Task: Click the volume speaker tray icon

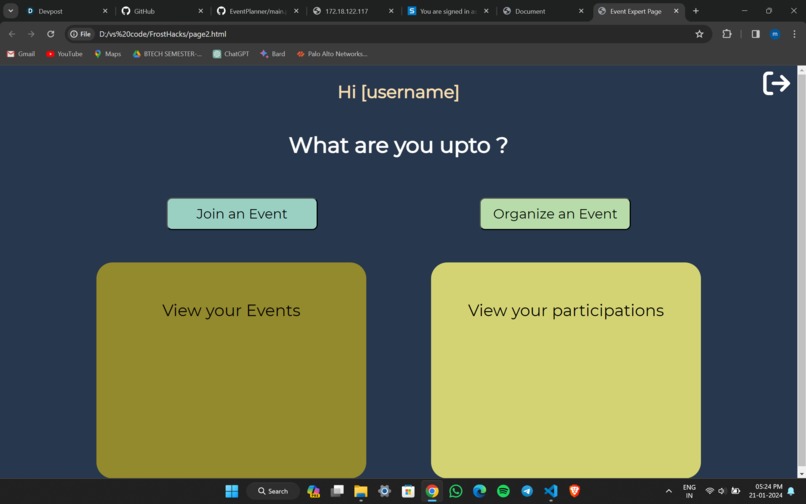Action: (722, 491)
